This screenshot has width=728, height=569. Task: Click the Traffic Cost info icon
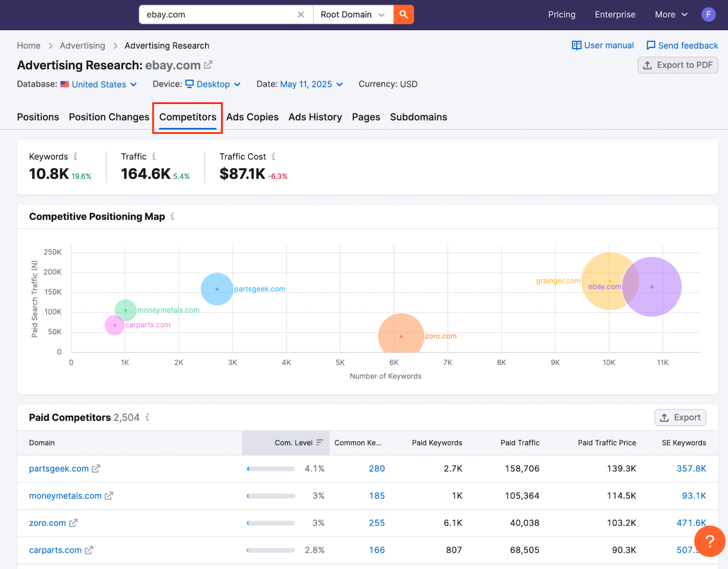273,157
